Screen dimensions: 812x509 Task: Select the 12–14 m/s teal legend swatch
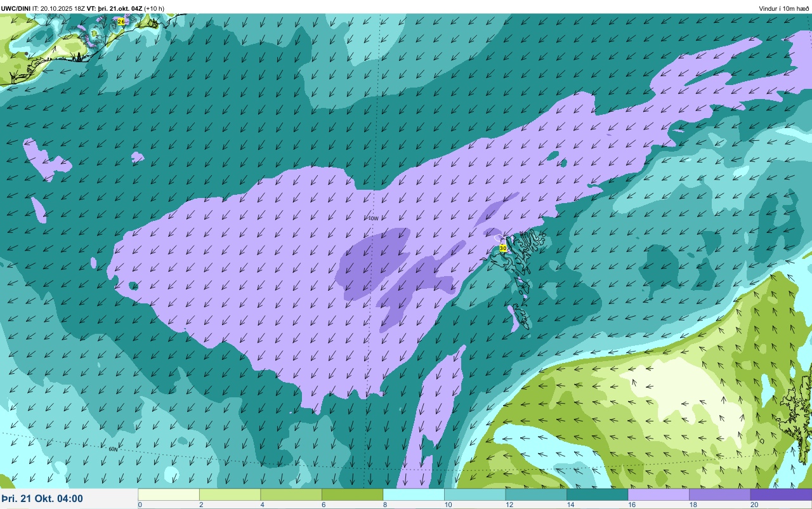536,494
